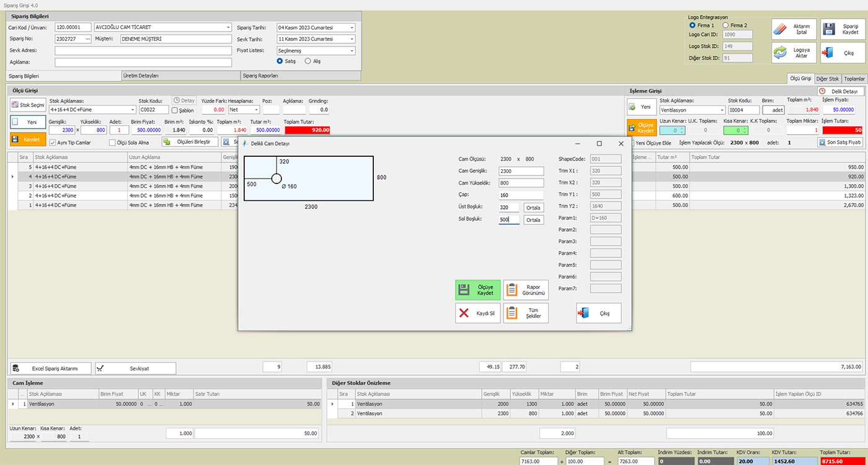Screen dimensions: 868x465
Task: Choose the Alış radio option
Action: pos(308,61)
